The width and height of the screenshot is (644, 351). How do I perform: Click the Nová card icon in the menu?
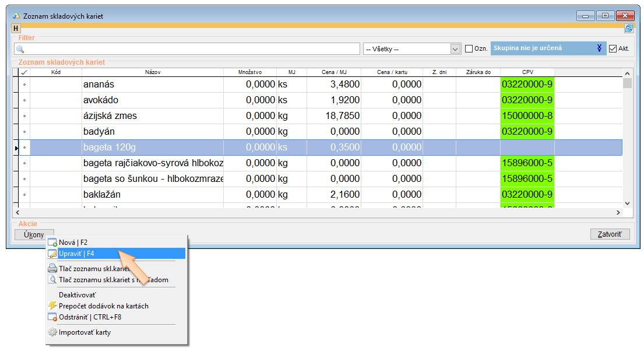point(52,242)
